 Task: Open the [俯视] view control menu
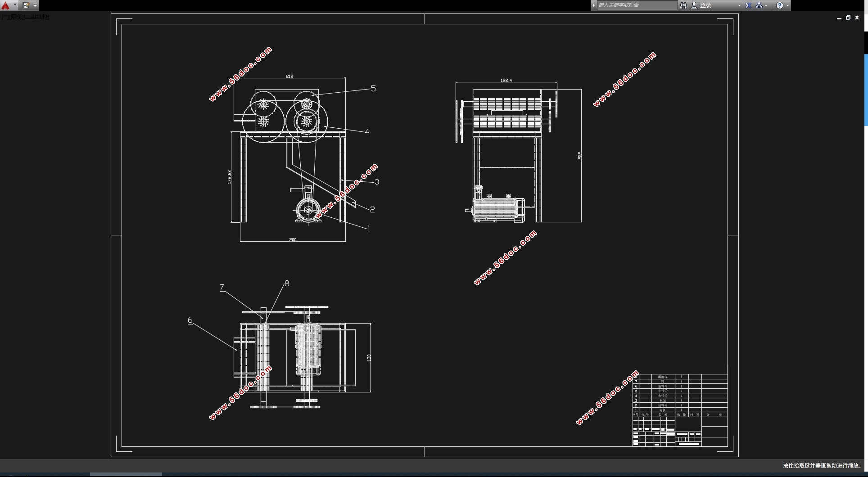pos(16,17)
